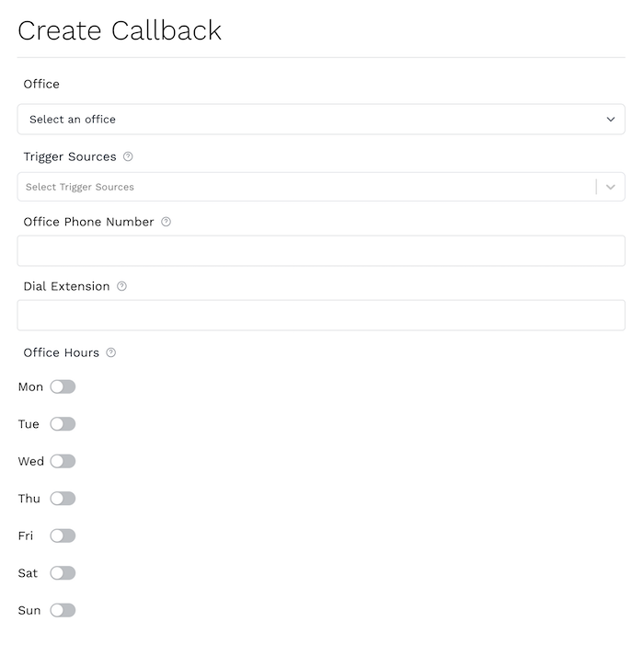Click the Office Phone Number input field
644x656 pixels.
(321, 251)
